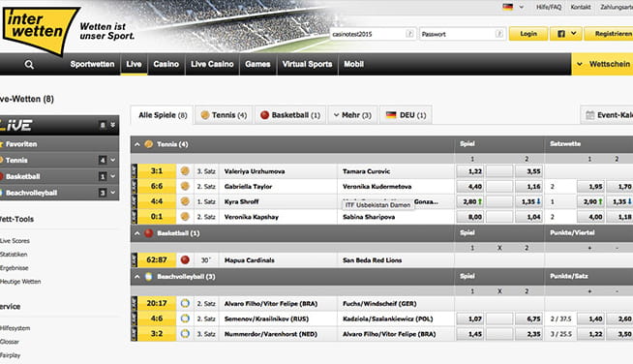This screenshot has height=364, width=633.
Task: Click live marker beside 3:1 score
Action: (135, 171)
